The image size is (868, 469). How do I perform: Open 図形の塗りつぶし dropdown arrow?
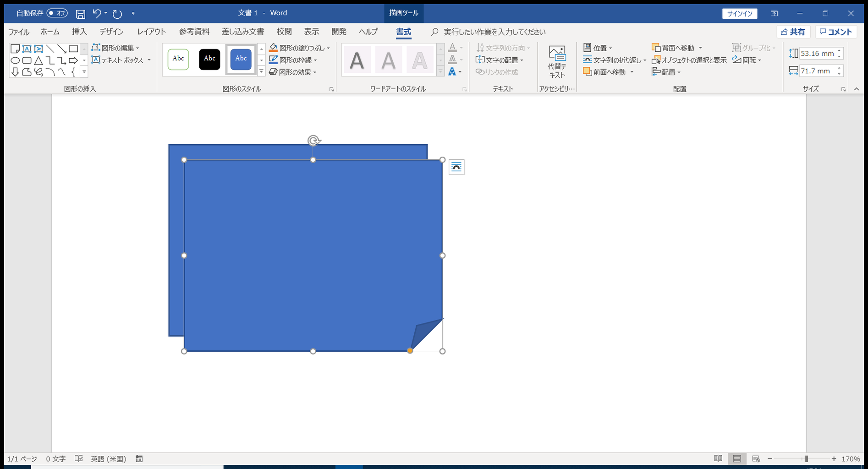pyautogui.click(x=328, y=48)
